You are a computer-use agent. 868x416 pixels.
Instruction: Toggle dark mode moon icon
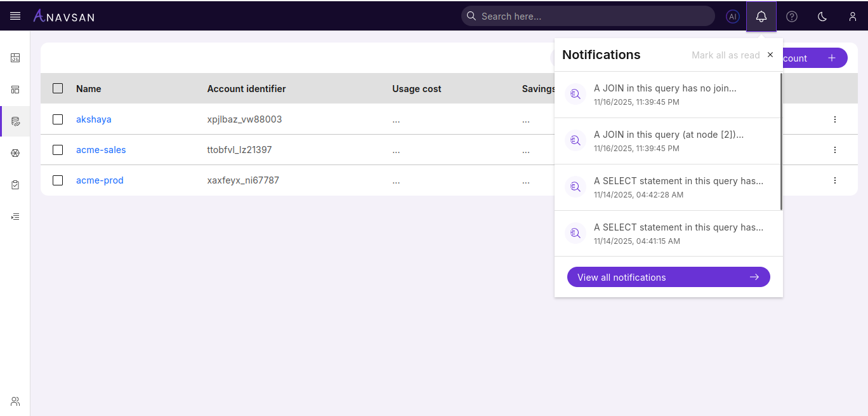822,17
